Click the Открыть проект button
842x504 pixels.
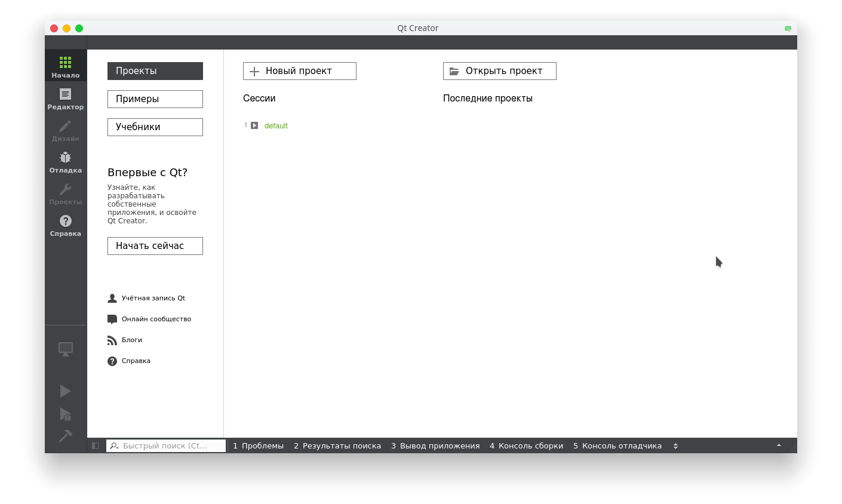[500, 71]
